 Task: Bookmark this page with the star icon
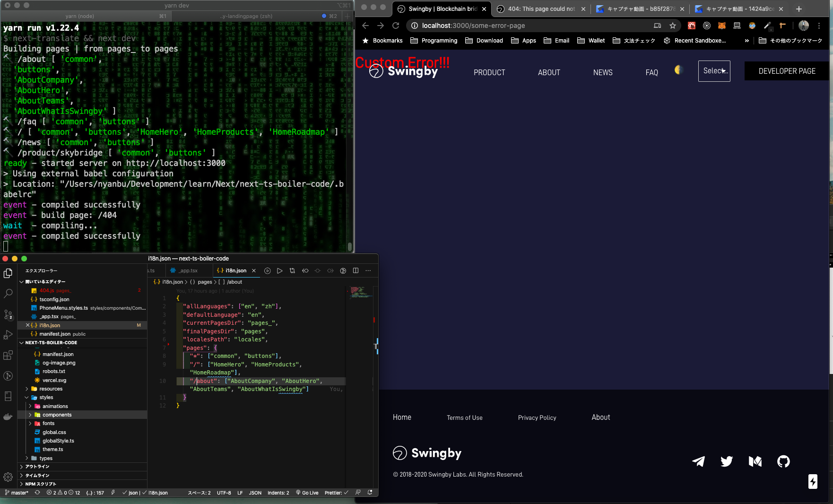[673, 26]
